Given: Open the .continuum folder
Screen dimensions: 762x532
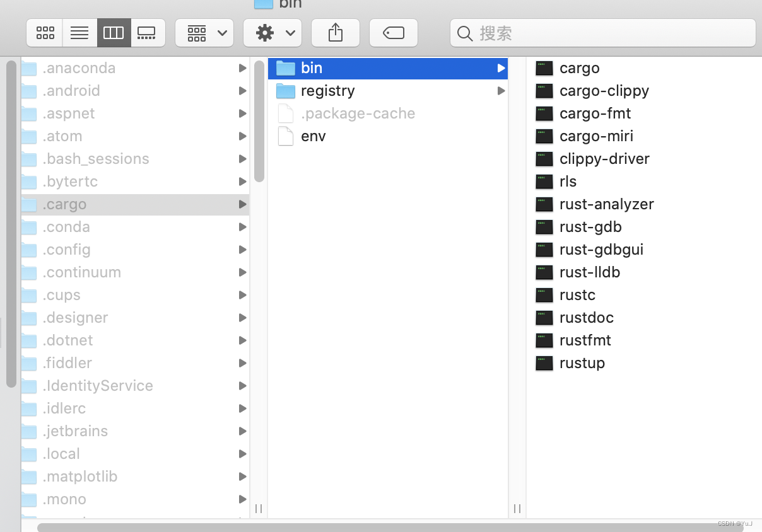Looking at the screenshot, I should (135, 272).
